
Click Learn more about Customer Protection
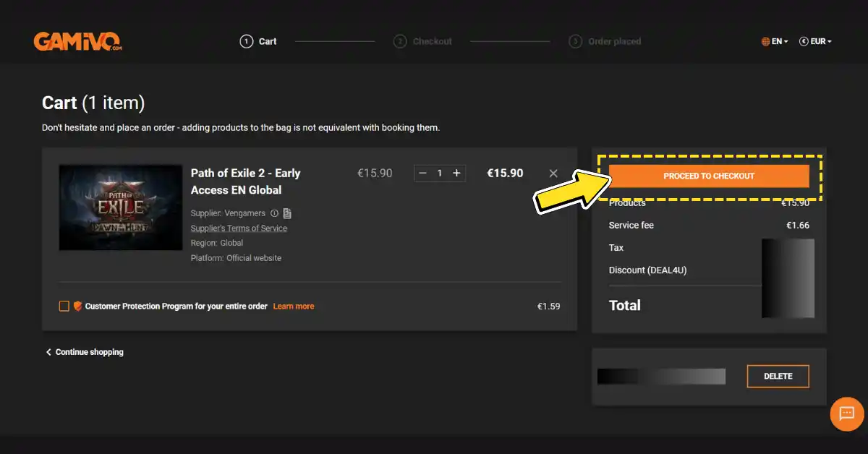pos(293,307)
